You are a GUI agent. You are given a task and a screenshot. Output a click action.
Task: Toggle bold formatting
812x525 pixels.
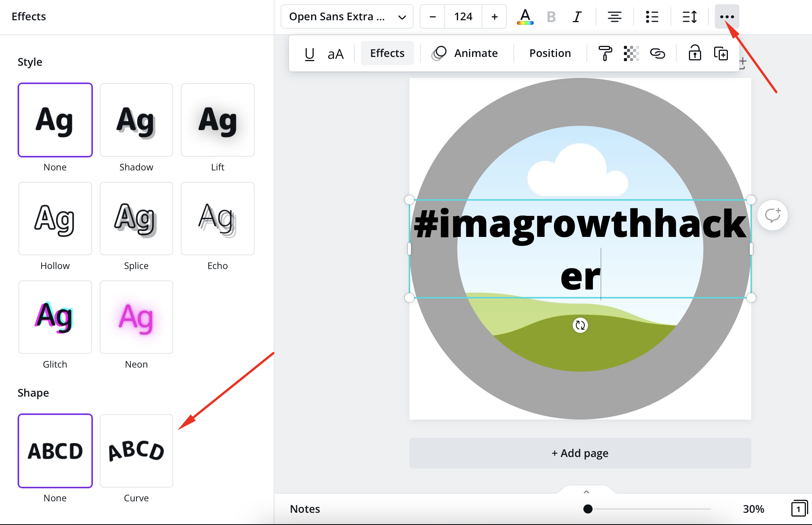coord(551,17)
